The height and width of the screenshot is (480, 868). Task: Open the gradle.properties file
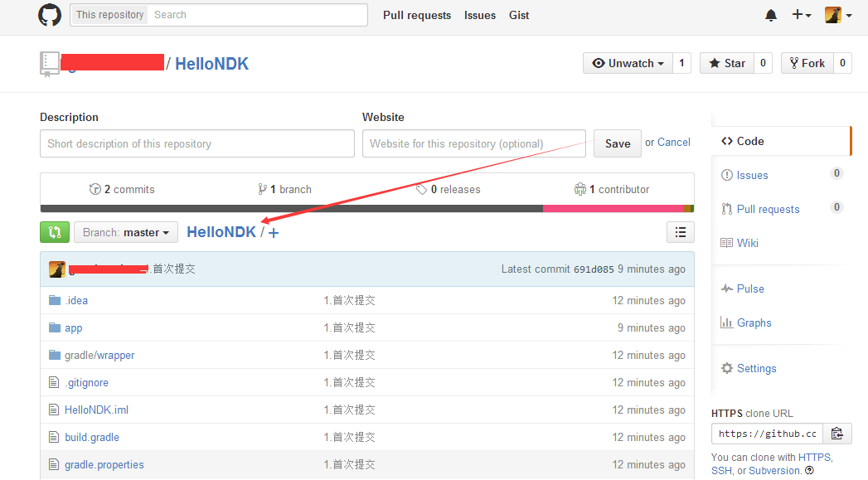click(x=104, y=464)
